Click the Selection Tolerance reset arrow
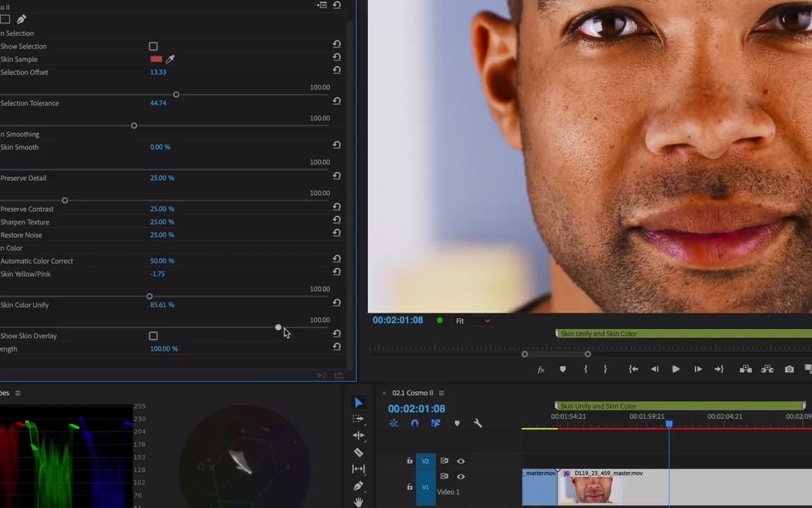The image size is (812, 508). pyautogui.click(x=336, y=101)
